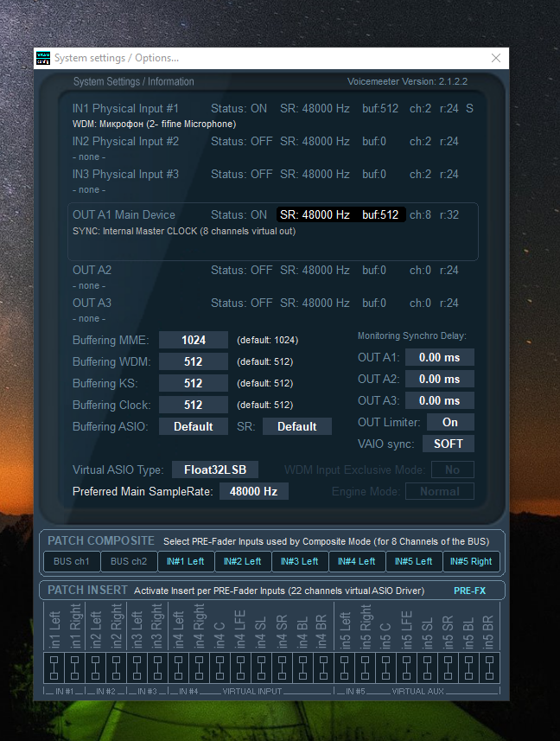Adjust OUT A2 monitoring delay 0.00 ms
This screenshot has height=741, width=560.
click(440, 379)
